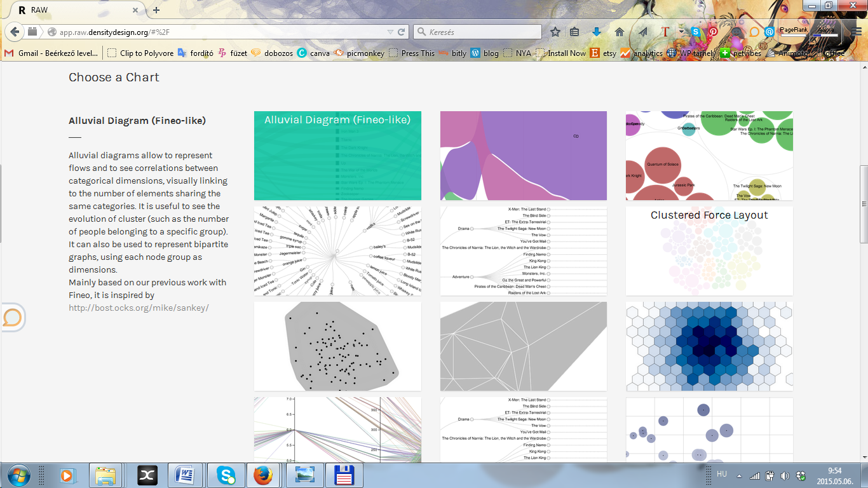Click the URL address bar
This screenshot has height=488, width=868.
(222, 32)
